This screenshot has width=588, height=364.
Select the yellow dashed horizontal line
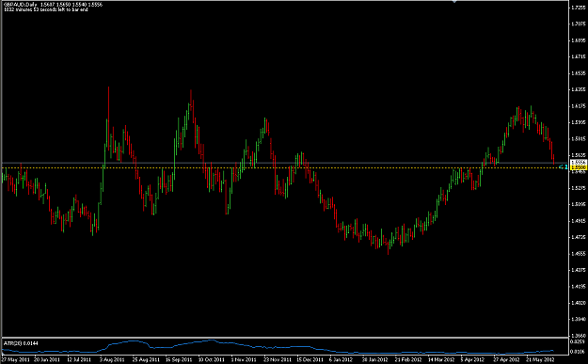click(285, 168)
